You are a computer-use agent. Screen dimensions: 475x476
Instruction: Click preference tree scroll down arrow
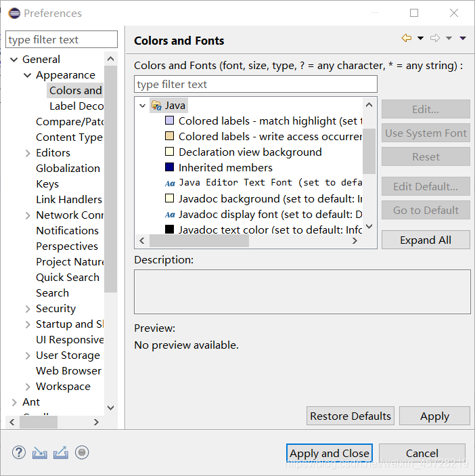point(111,408)
